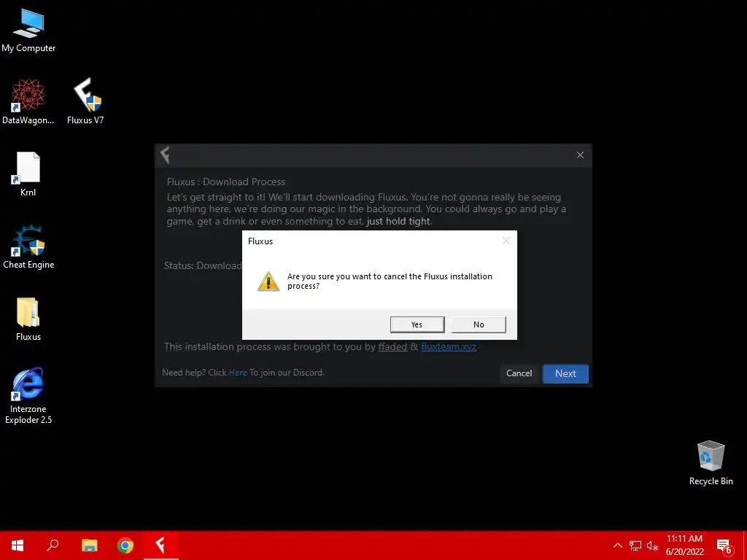Image resolution: width=747 pixels, height=560 pixels.
Task: Click the 'Are you sure' dialog message
Action: point(390,281)
